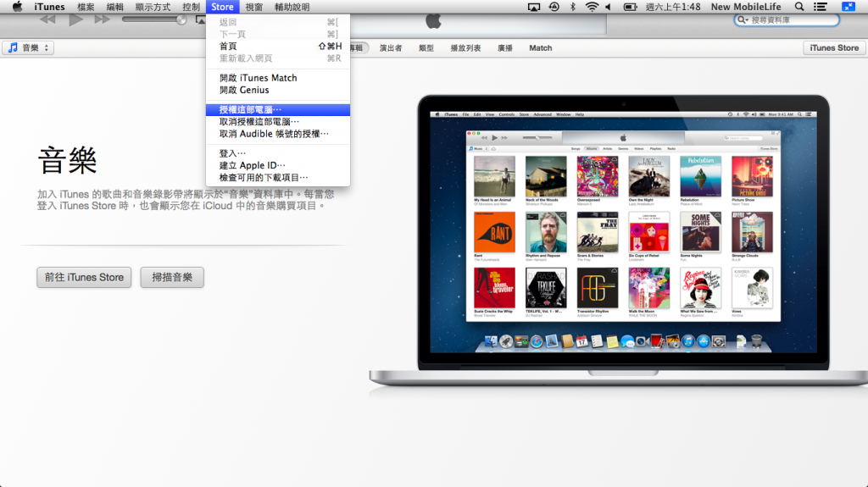This screenshot has width=868, height=487.
Task: Choose 取消授權這部電腦 from Store menu
Action: click(259, 122)
